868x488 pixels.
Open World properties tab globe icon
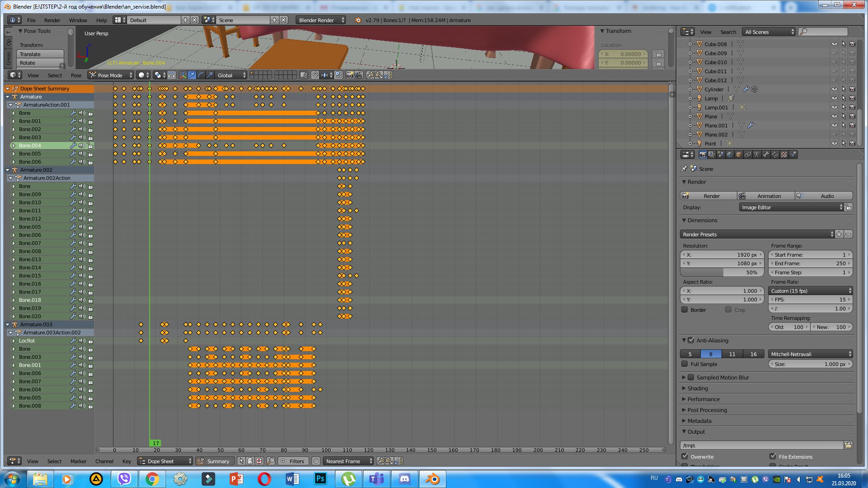coord(730,155)
